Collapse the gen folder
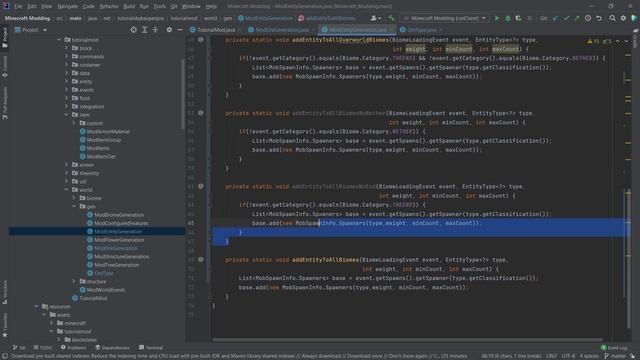 [74, 207]
